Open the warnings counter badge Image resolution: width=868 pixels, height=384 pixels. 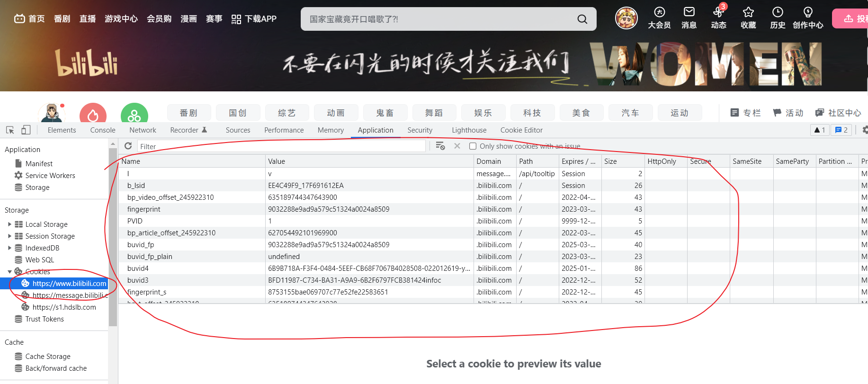click(x=820, y=130)
